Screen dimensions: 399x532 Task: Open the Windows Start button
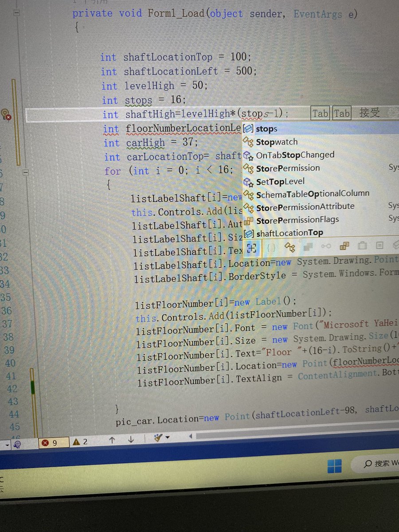334,466
